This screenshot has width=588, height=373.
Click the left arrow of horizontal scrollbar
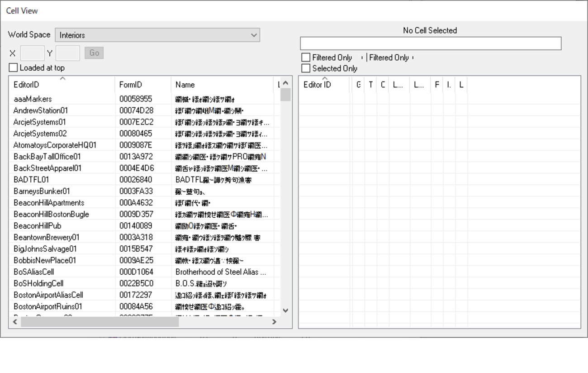pyautogui.click(x=15, y=322)
